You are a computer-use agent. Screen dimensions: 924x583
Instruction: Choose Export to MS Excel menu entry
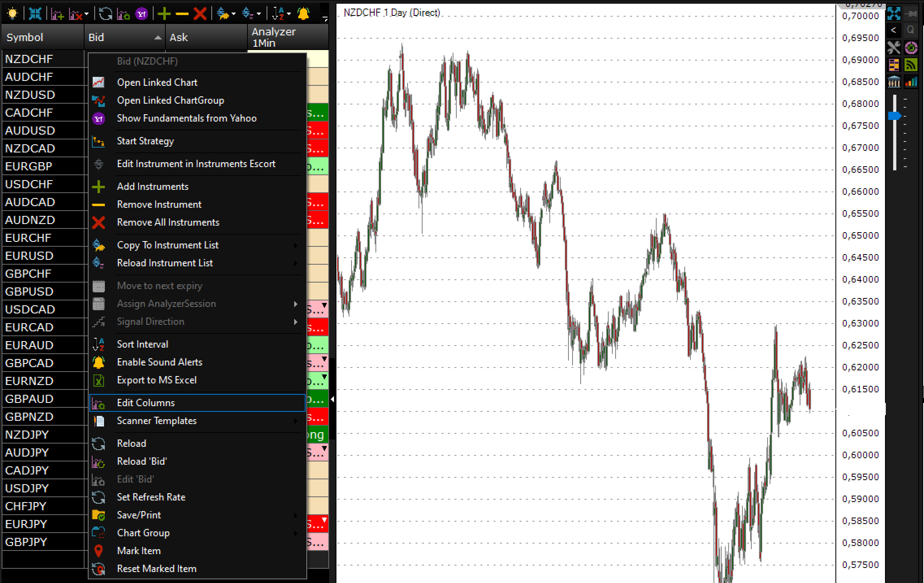(x=157, y=380)
